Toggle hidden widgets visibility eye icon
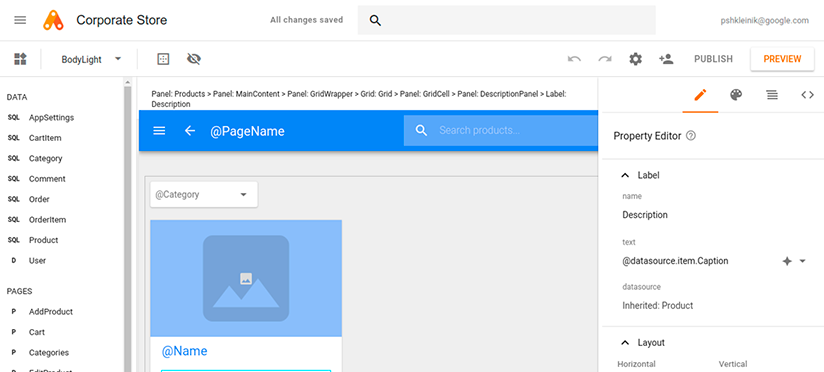The image size is (824, 372). tap(194, 59)
